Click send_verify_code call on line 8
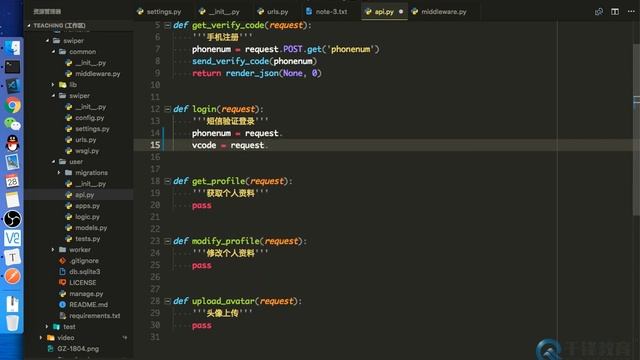This screenshot has width=640, height=360. pos(231,61)
